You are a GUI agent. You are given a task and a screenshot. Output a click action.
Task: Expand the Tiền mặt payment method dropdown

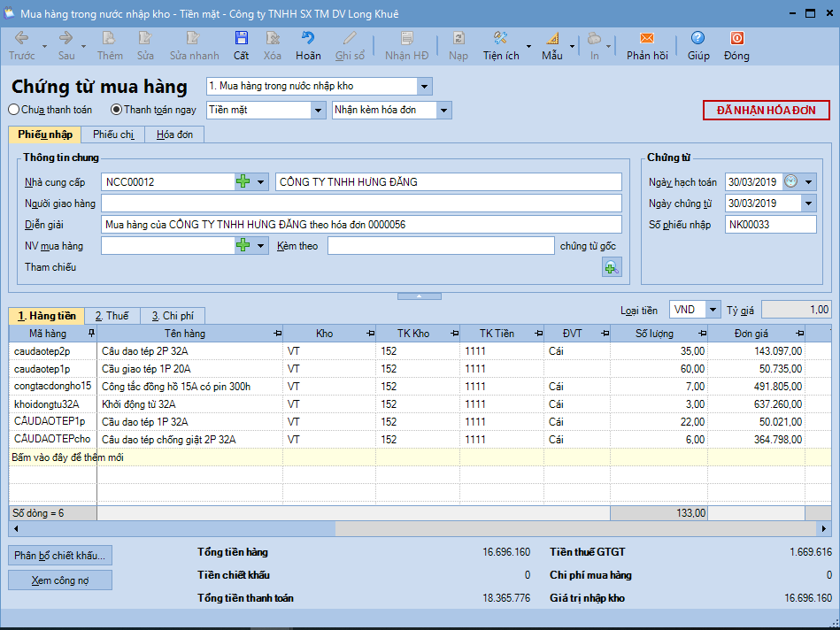pos(318,111)
